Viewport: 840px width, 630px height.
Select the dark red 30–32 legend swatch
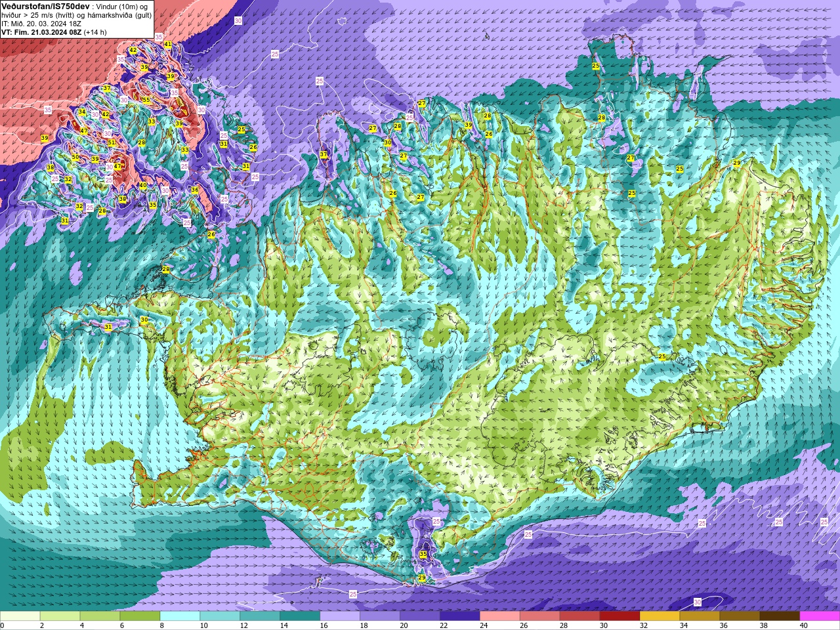coord(621,616)
